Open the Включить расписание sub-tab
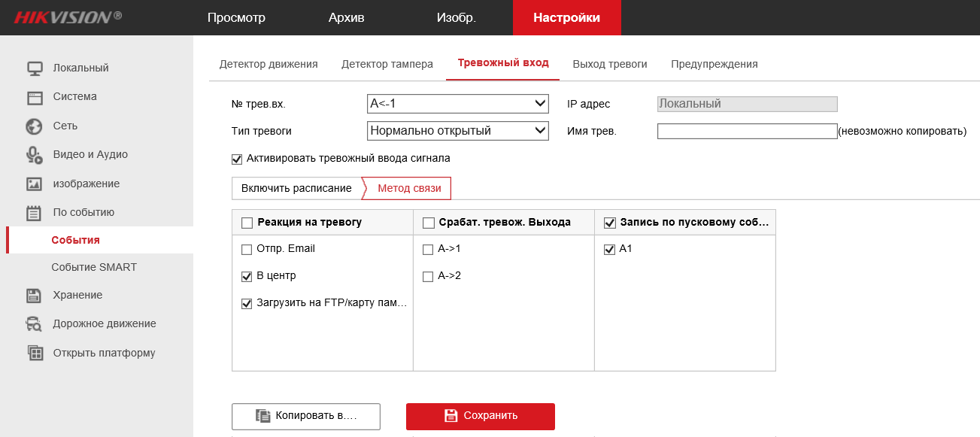This screenshot has height=437, width=980. (296, 189)
